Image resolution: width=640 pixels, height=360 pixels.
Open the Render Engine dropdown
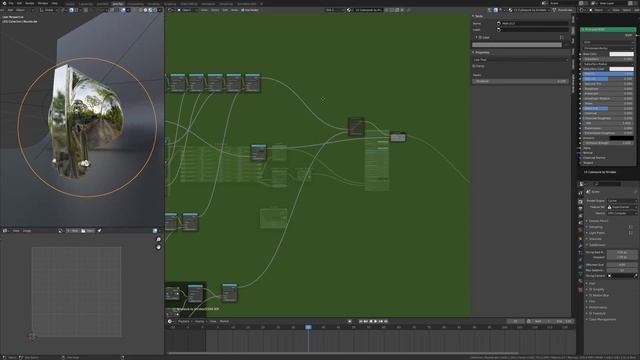pos(622,201)
